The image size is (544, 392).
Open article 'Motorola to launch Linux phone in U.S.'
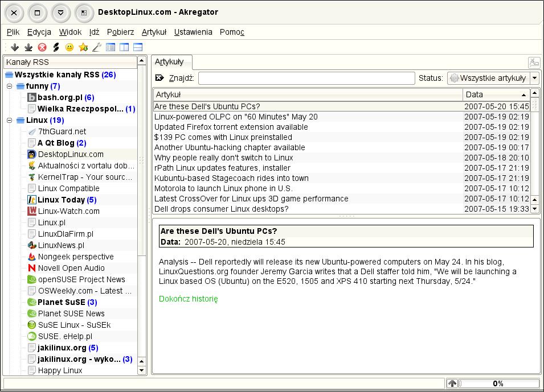[342, 188]
